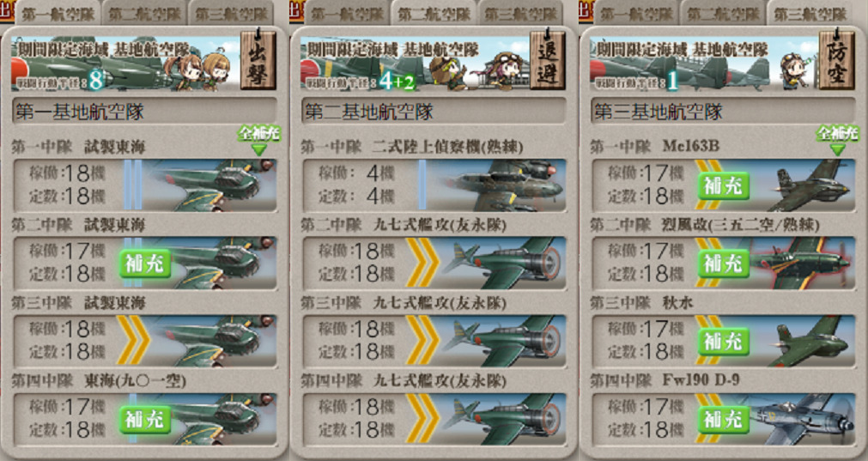Select the 二式陸上偵察機(熟練) aircraft slot

pos(434,185)
